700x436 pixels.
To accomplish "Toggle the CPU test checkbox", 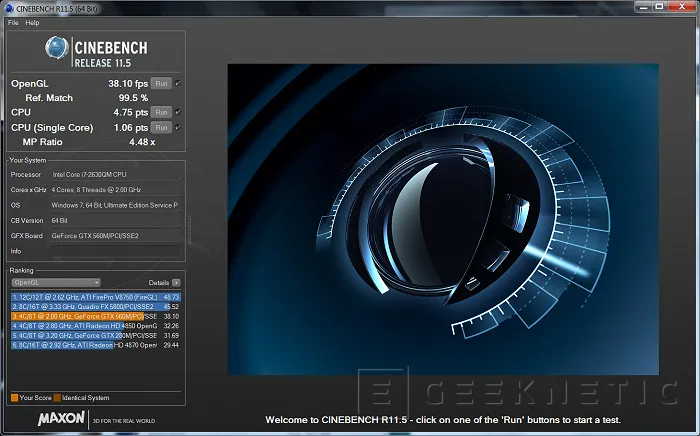I will pos(178,112).
